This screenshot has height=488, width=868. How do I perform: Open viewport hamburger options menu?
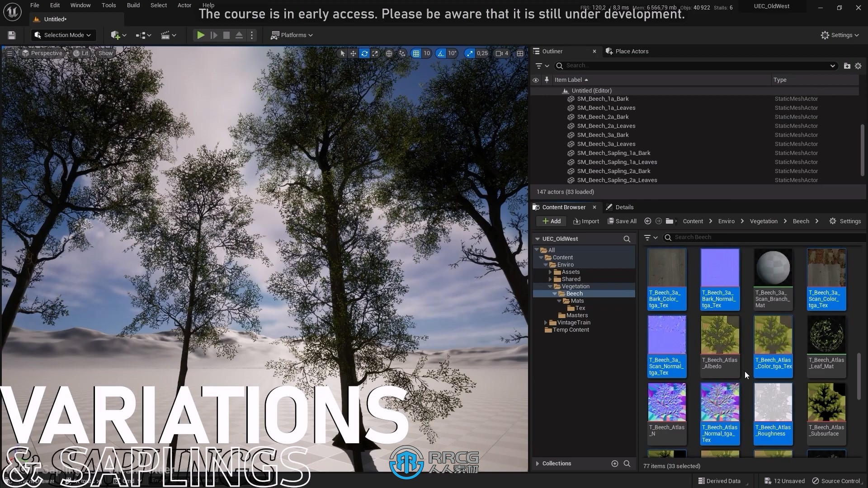[9, 53]
